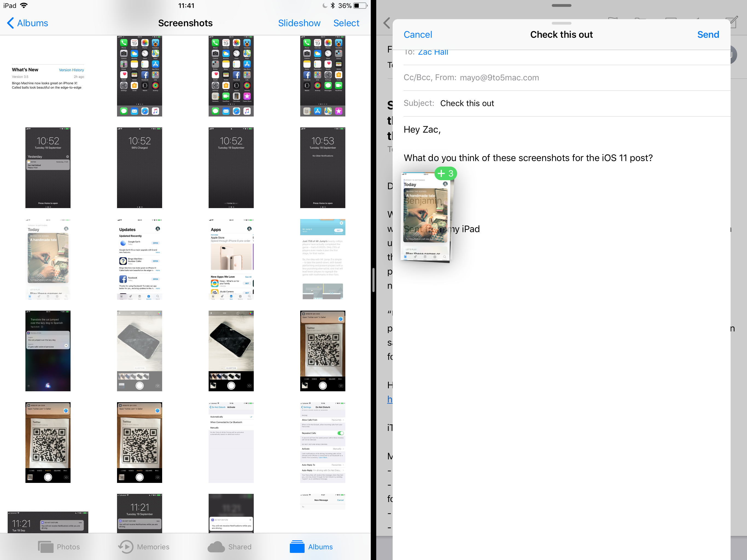
Task: Tap Cancel to dismiss email compose
Action: click(x=418, y=35)
